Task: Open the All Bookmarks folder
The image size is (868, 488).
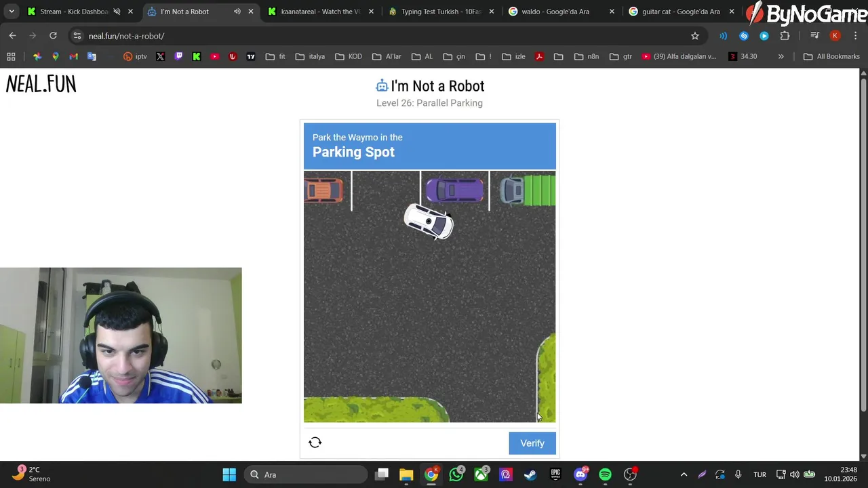Action: (x=831, y=56)
